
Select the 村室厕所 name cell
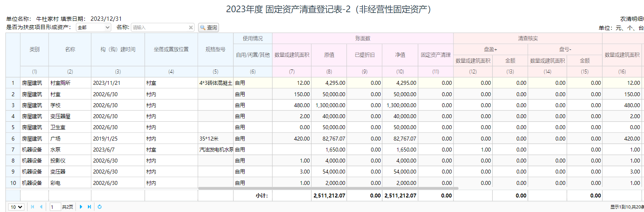tap(70, 83)
